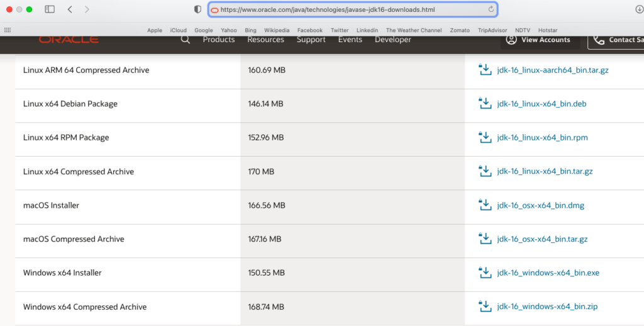Download jdk-16_linux-x64_bin.rpm link
This screenshot has width=644, height=326.
click(542, 137)
